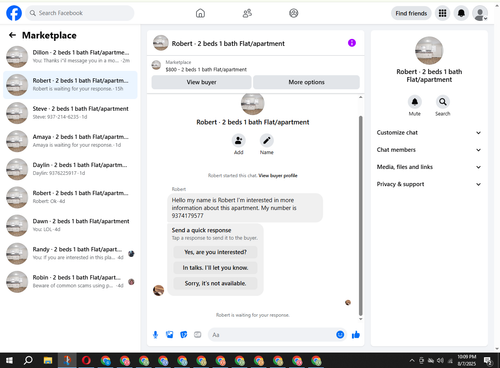Click the chat header apartment thumbnail
500x368 pixels.
click(160, 43)
